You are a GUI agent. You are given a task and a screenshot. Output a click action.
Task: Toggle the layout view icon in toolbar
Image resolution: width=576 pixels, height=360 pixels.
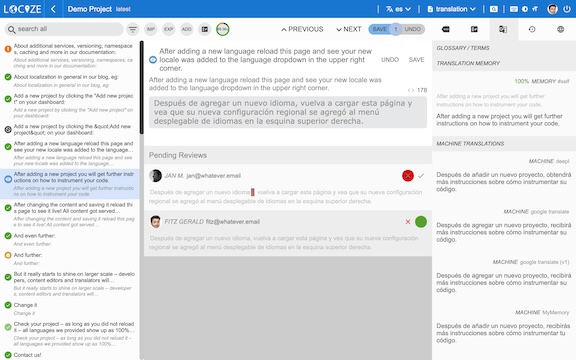click(x=205, y=29)
